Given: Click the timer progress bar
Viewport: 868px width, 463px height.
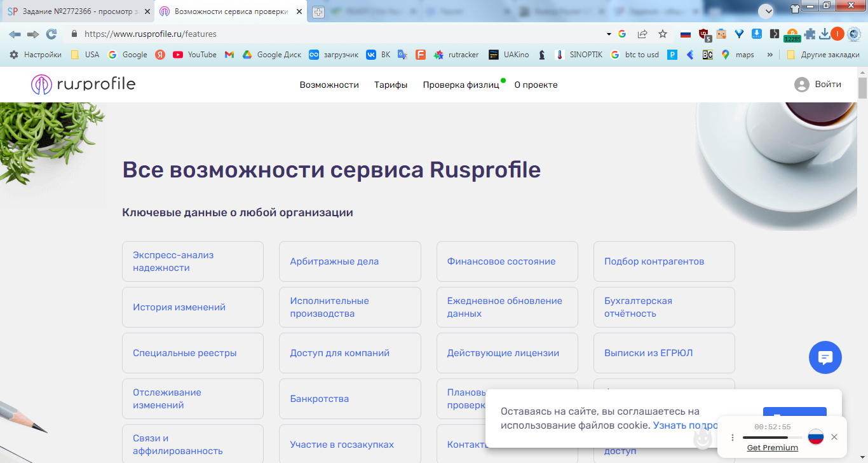Looking at the screenshot, I should (x=773, y=438).
